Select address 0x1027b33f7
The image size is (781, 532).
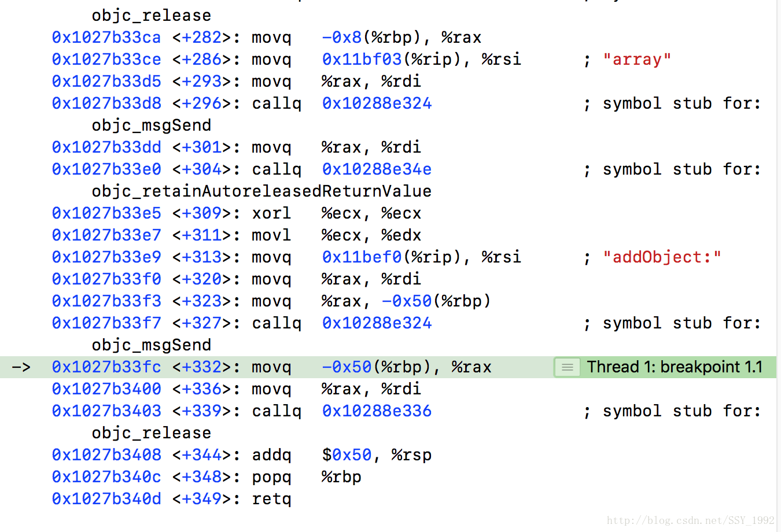pyautogui.click(x=106, y=323)
